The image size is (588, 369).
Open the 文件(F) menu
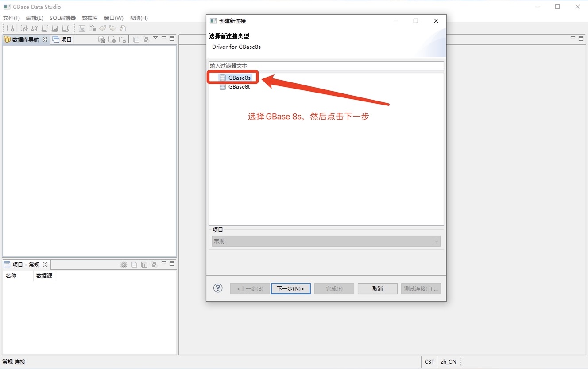click(x=12, y=18)
